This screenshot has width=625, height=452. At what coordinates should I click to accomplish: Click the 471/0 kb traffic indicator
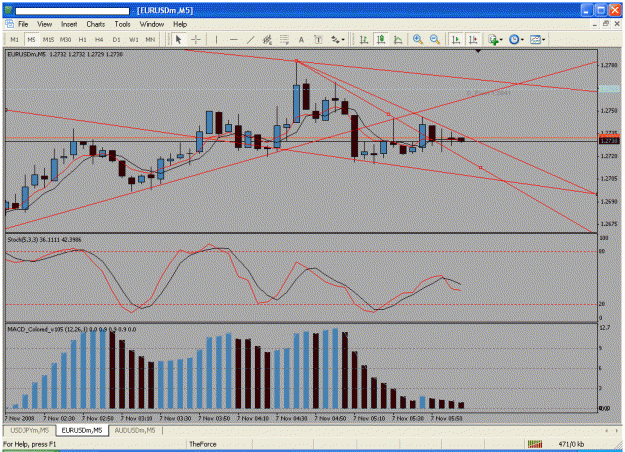click(571, 444)
